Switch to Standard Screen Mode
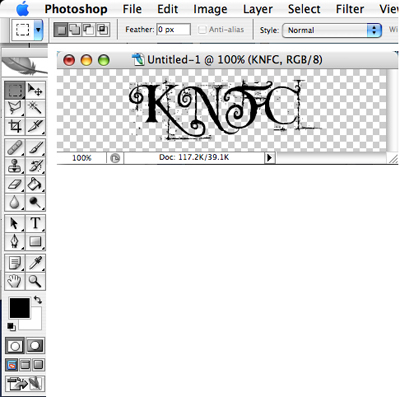Screen dimensions: 400x397 click(12, 365)
